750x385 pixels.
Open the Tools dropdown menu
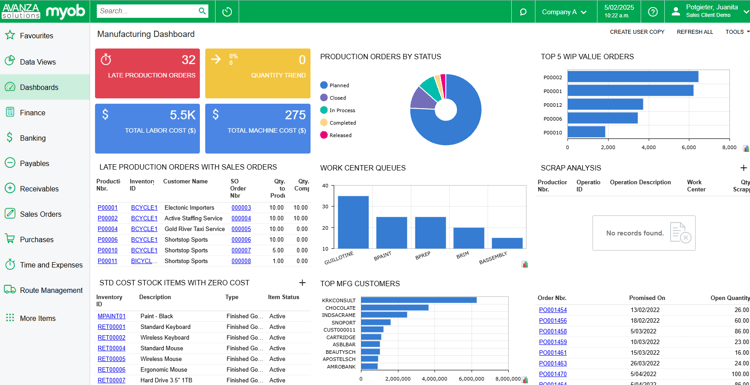click(x=737, y=32)
